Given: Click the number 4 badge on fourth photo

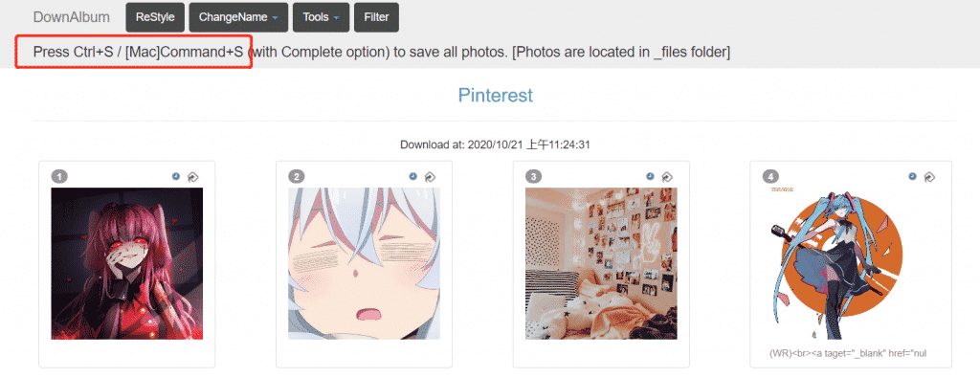Looking at the screenshot, I should coord(770,177).
